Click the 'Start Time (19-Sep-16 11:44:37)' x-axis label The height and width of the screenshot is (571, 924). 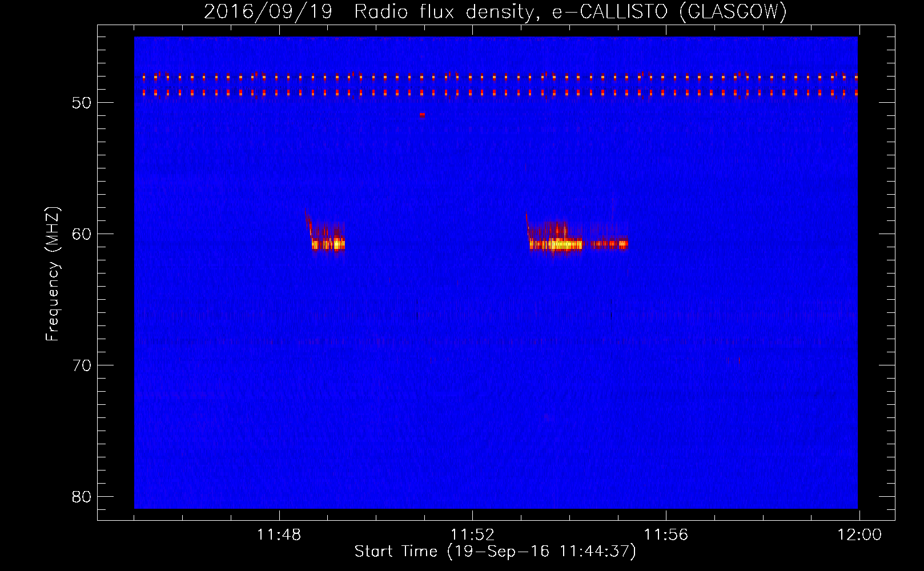pos(495,552)
